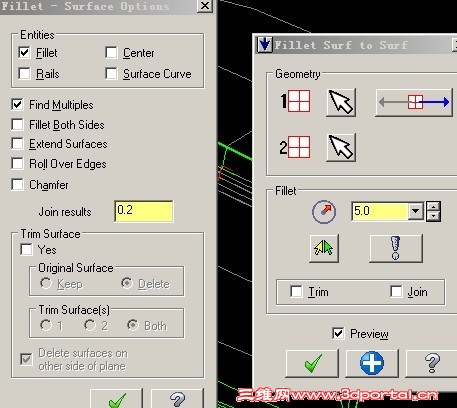The width and height of the screenshot is (457, 408).
Task: Enable the Trim checkbox in Fillet group
Action: pyautogui.click(x=296, y=291)
